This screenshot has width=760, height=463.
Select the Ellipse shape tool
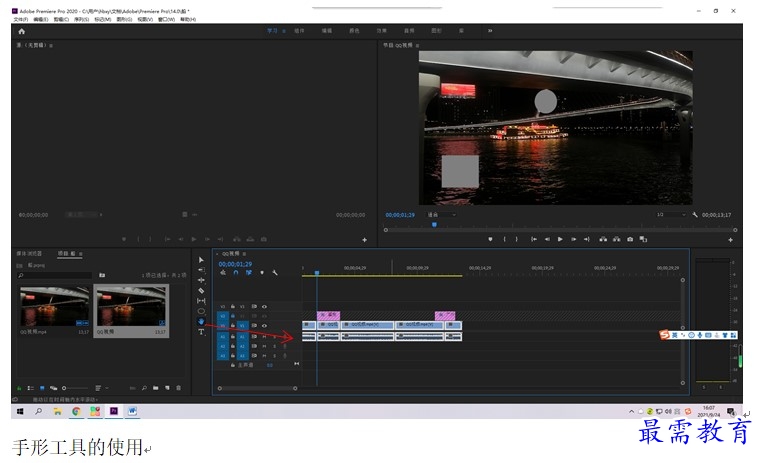(x=201, y=311)
